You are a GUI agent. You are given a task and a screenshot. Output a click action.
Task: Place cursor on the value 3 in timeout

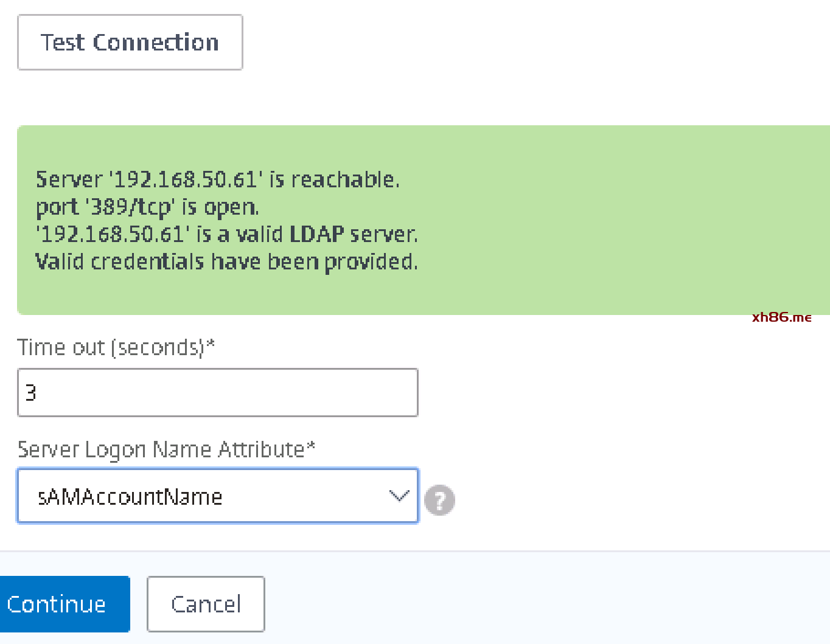(31, 393)
